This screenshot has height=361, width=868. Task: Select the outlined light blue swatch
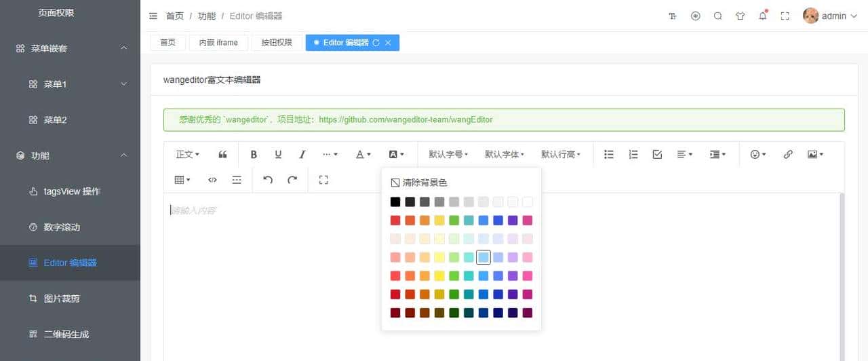tap(484, 257)
